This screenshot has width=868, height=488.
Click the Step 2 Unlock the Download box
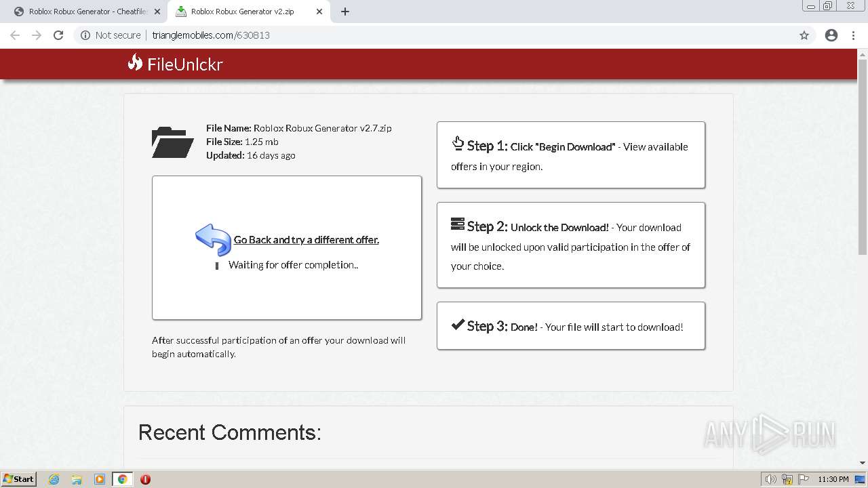pos(571,245)
